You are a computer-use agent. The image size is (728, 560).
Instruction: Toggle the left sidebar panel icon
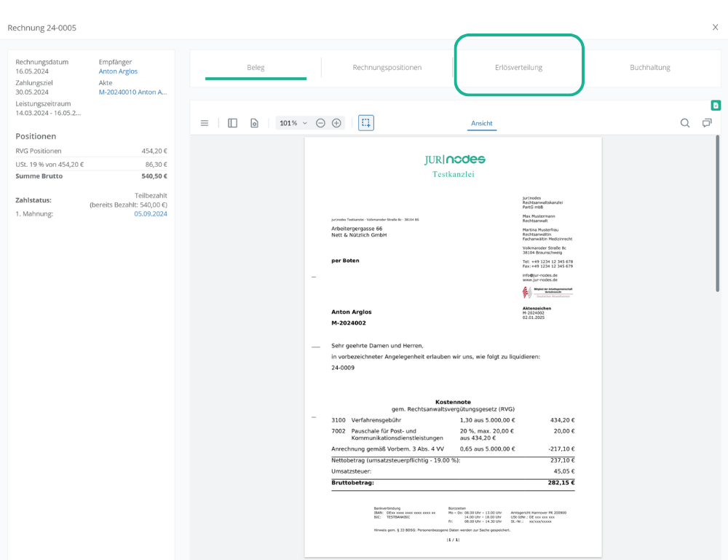[x=232, y=123]
